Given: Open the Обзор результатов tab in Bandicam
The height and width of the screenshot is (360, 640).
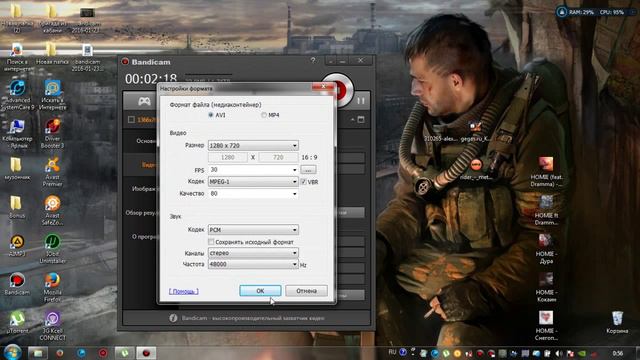Looking at the screenshot, I should tap(141, 213).
